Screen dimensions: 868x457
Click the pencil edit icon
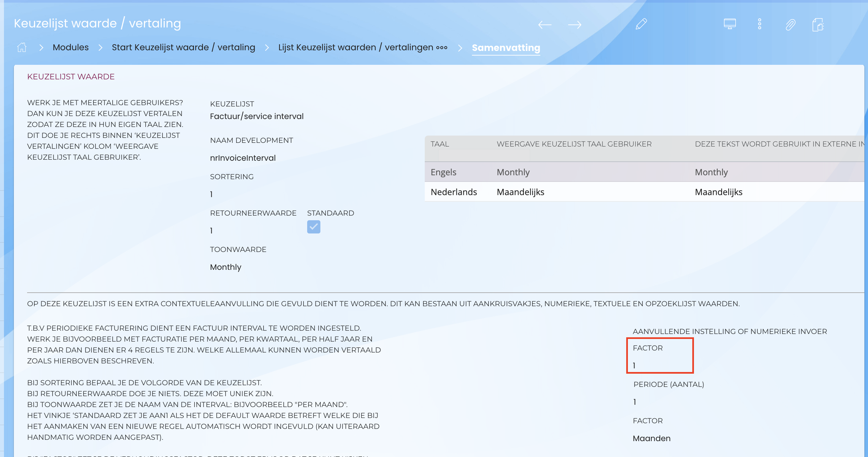point(641,24)
